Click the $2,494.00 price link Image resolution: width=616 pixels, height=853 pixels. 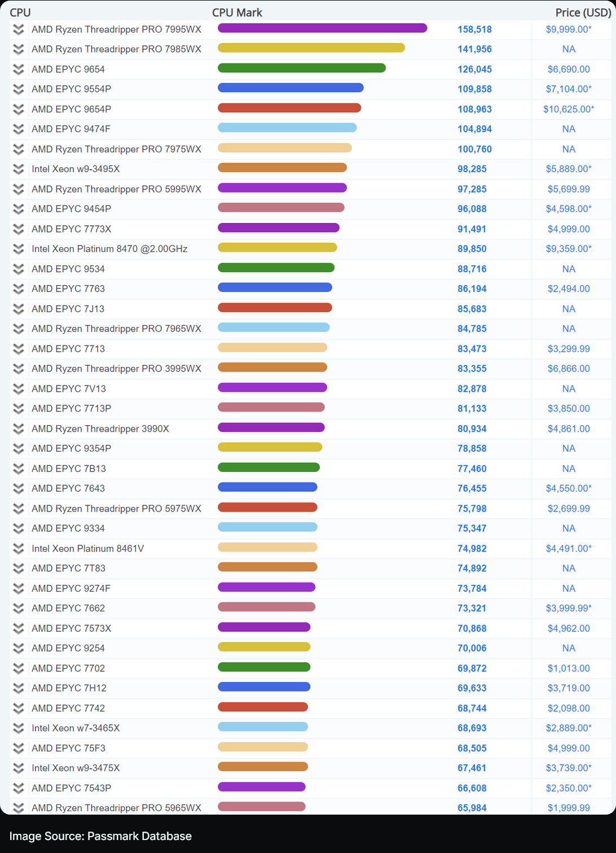click(569, 289)
